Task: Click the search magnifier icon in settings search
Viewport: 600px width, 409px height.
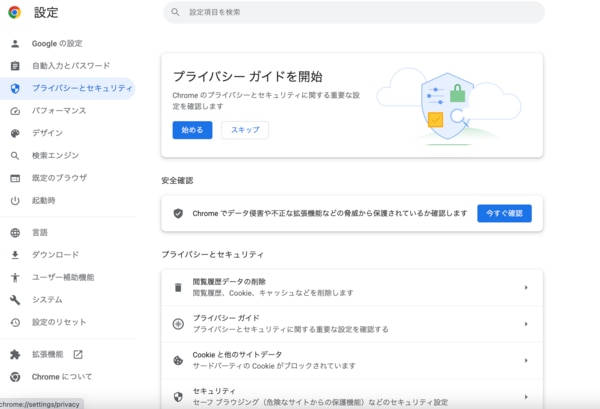Action: [175, 12]
